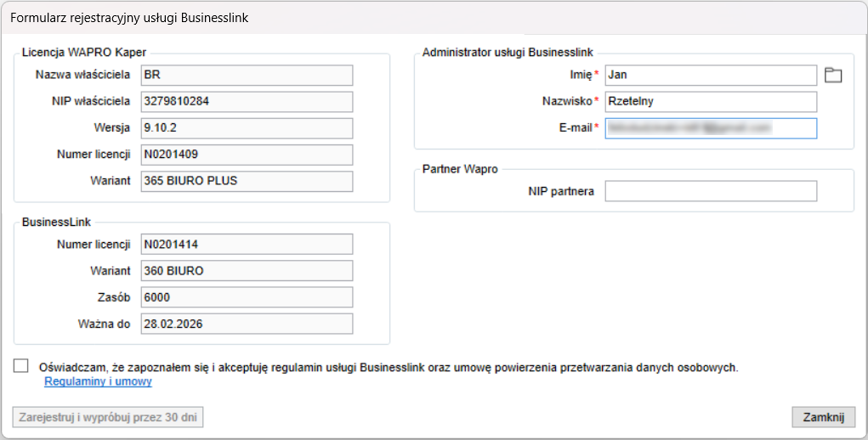This screenshot has height=440, width=868.
Task: Click the folder icon next to Imię
Action: pos(833,76)
